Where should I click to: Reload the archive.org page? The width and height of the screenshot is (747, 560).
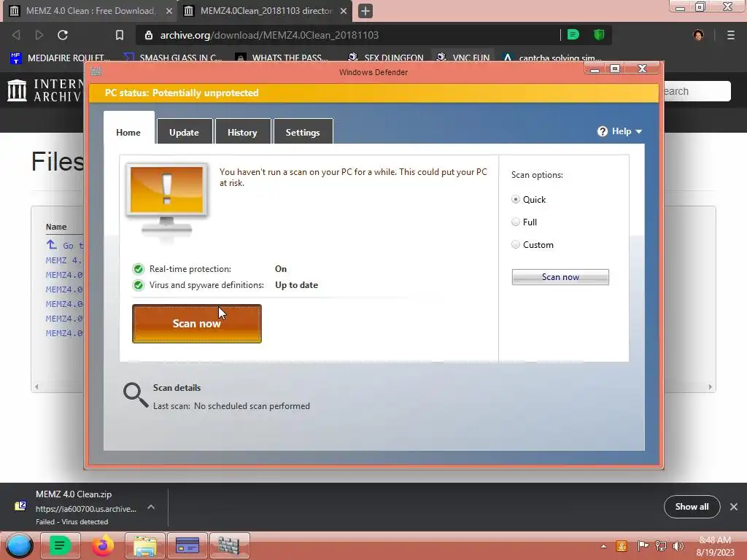pos(63,35)
